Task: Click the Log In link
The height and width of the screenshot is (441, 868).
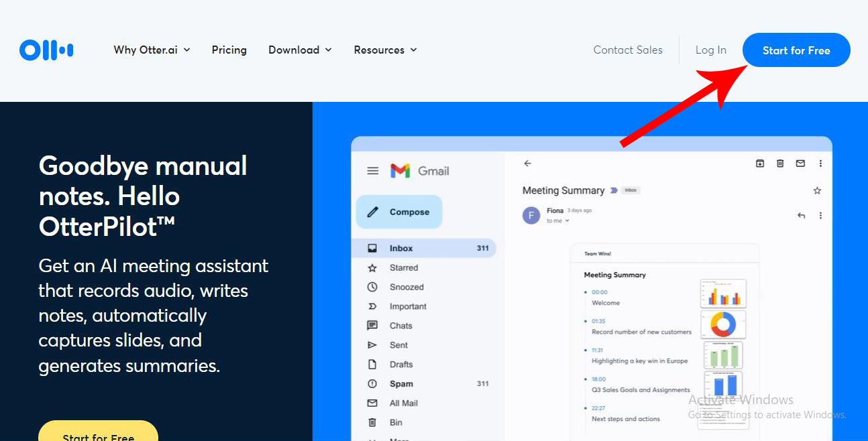Action: tap(711, 50)
